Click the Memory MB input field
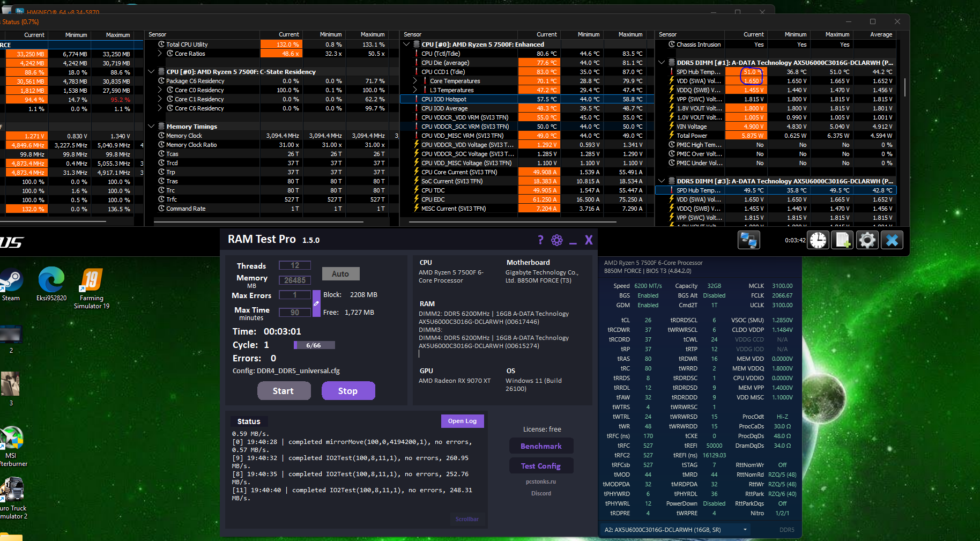980x541 pixels. pyautogui.click(x=295, y=280)
